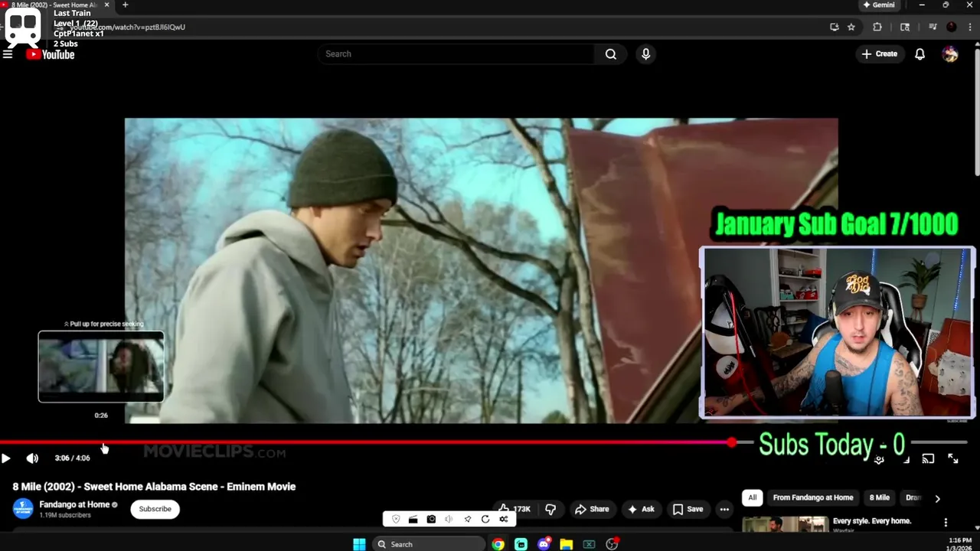Open the Every style Every home ad thumbnail
This screenshot has height=551, width=980.
[x=785, y=524]
